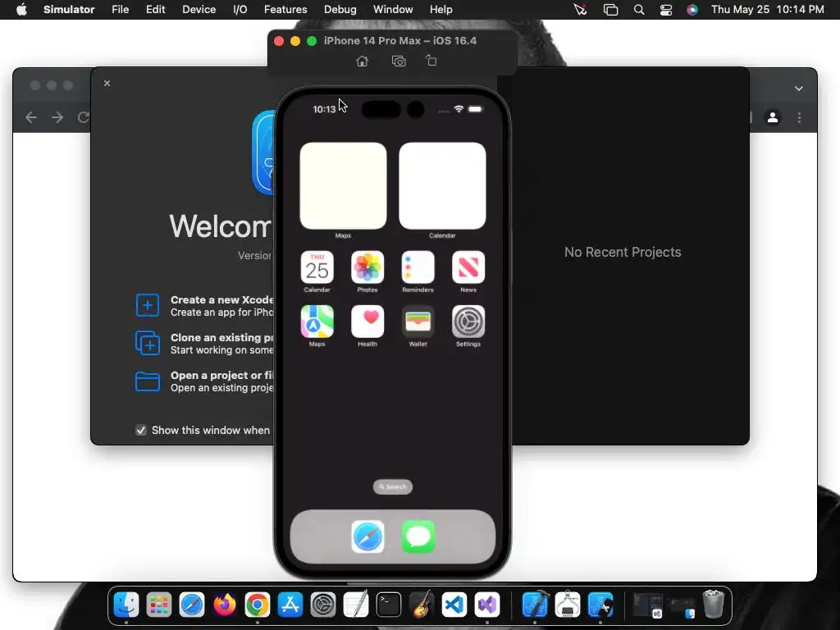Open the Window menu
This screenshot has width=840, height=630.
(393, 10)
